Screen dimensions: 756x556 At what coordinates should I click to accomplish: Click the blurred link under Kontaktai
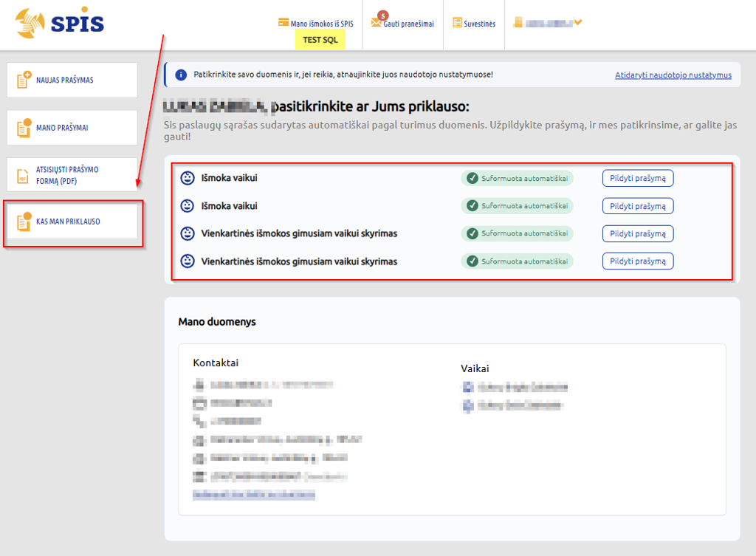tap(254, 495)
